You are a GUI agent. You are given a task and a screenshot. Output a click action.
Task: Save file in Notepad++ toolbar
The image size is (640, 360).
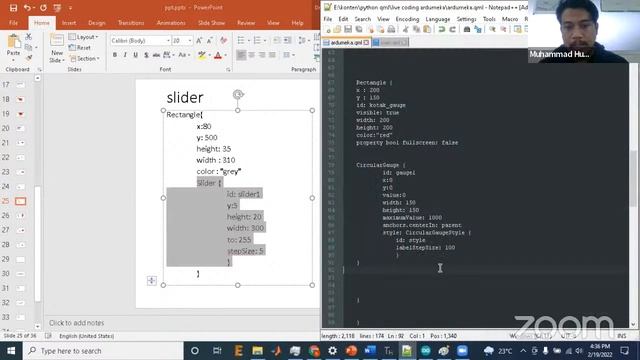tap(348, 29)
